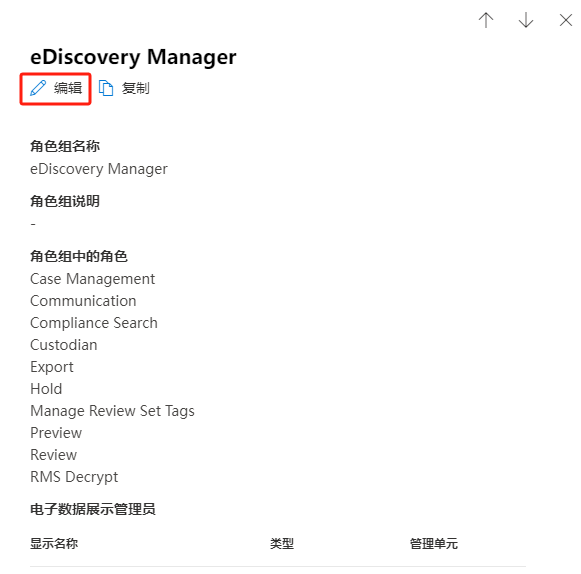The image size is (581, 574).
Task: Sort by the 显示名称 column header
Action: 54,544
